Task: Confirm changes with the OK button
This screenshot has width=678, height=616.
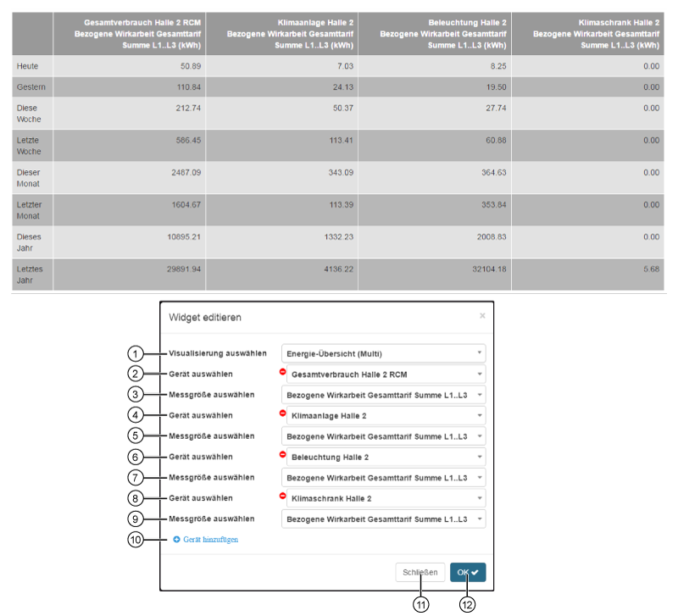Action: 467,572
